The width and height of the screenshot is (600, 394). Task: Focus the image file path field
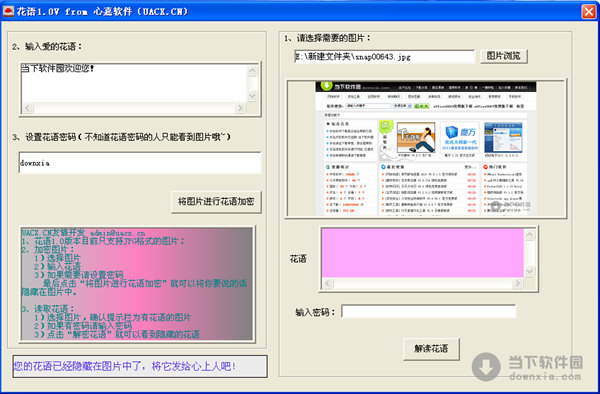tap(385, 57)
